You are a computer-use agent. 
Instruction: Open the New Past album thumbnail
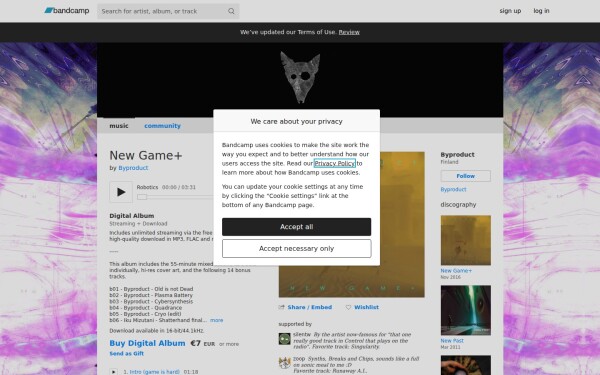point(466,310)
